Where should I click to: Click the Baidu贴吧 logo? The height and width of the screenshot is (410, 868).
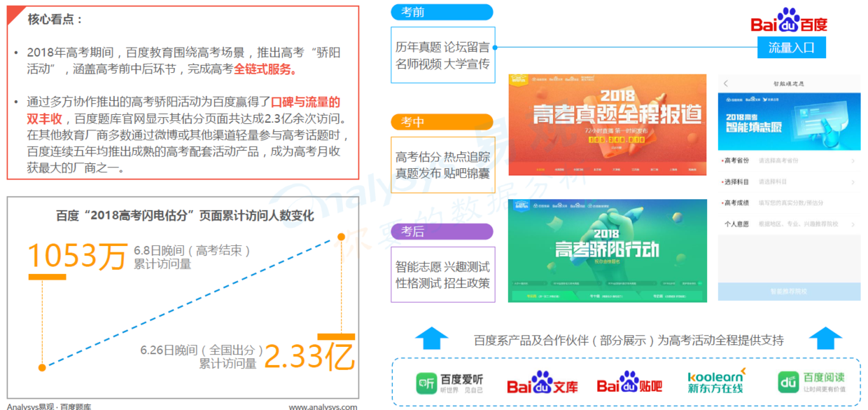pyautogui.click(x=629, y=383)
